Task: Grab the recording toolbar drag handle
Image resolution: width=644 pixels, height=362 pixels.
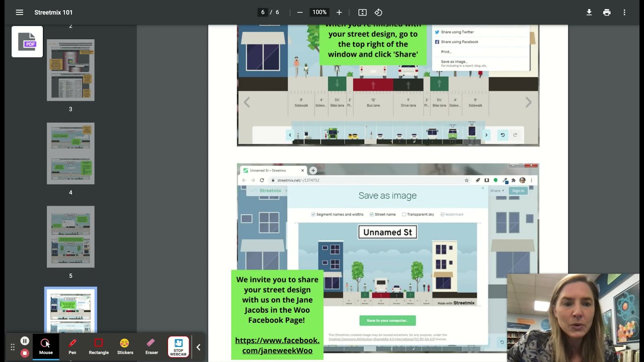Action: [x=13, y=347]
